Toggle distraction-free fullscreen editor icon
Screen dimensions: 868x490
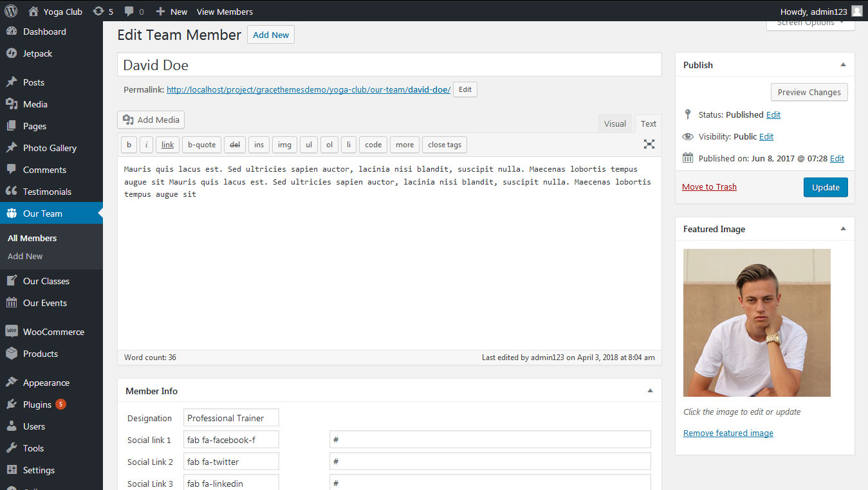pos(649,145)
